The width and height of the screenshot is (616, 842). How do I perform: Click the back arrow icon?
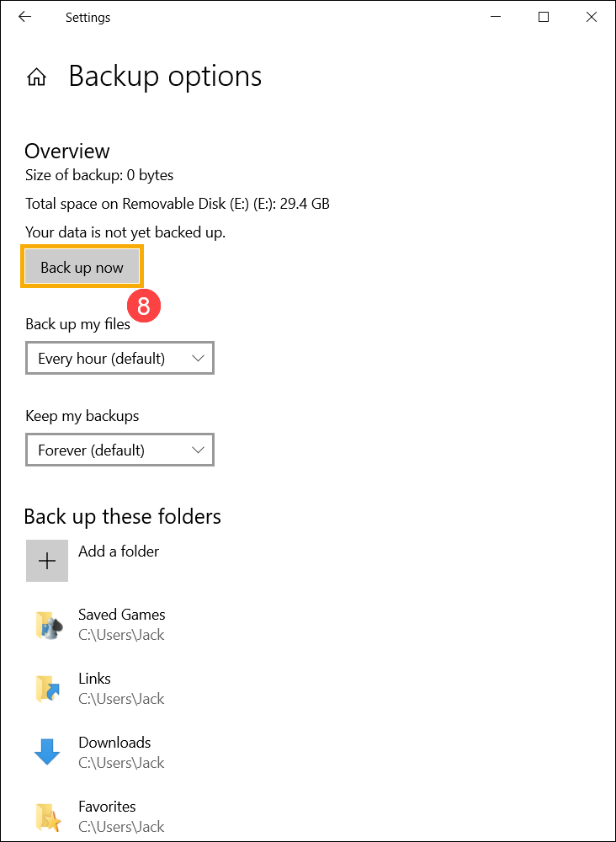tap(24, 16)
